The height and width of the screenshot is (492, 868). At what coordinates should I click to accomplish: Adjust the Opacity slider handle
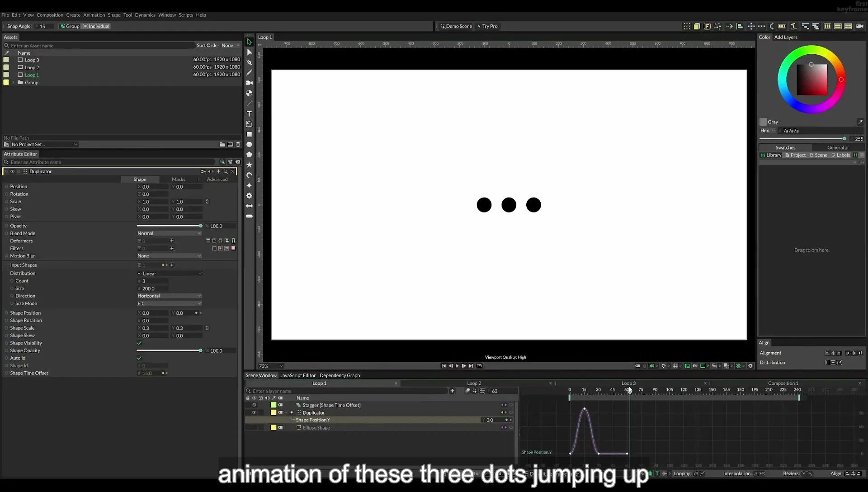pyautogui.click(x=201, y=226)
